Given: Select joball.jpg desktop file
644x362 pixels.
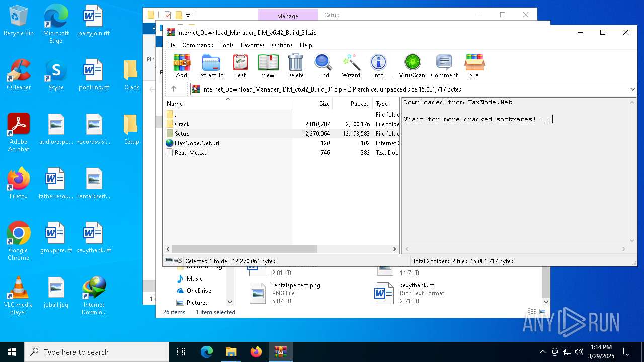Looking at the screenshot, I should click(56, 292).
